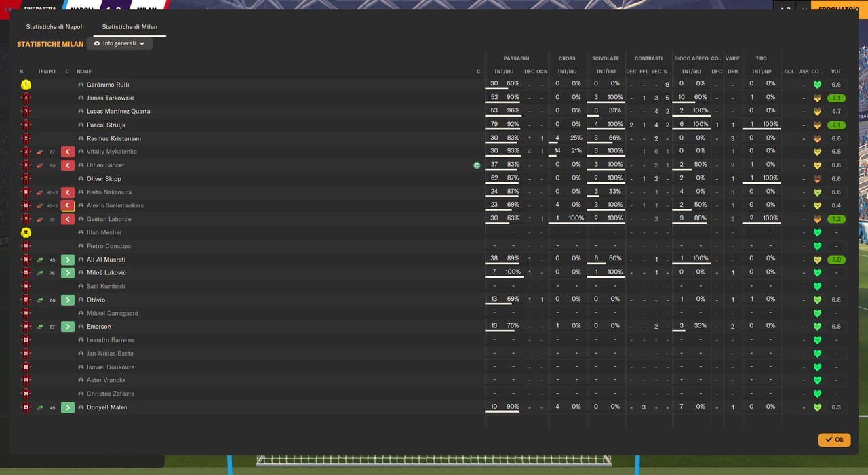Click the condition heart icon in Gerónimo Rulli's row
This screenshot has width=868, height=475.
(x=817, y=85)
